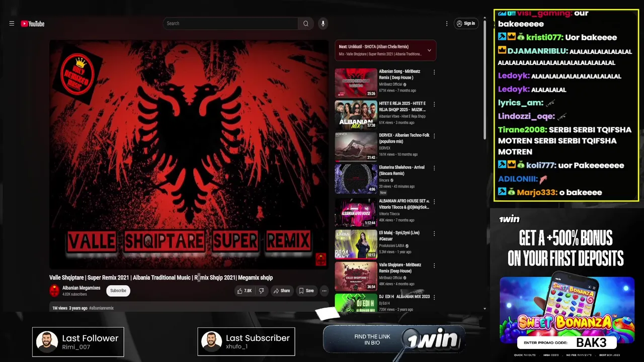Open Albanian Megamixes channel avatar

(x=54, y=291)
